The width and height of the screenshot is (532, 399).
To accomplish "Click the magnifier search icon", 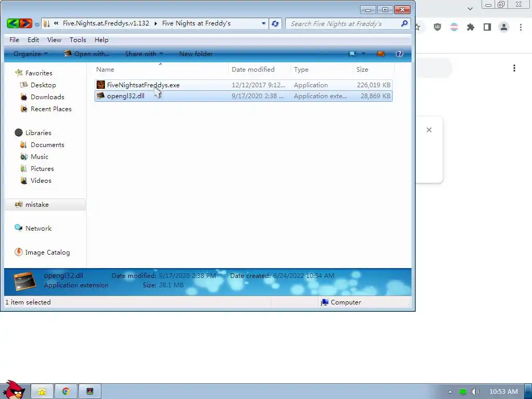I will click(404, 23).
